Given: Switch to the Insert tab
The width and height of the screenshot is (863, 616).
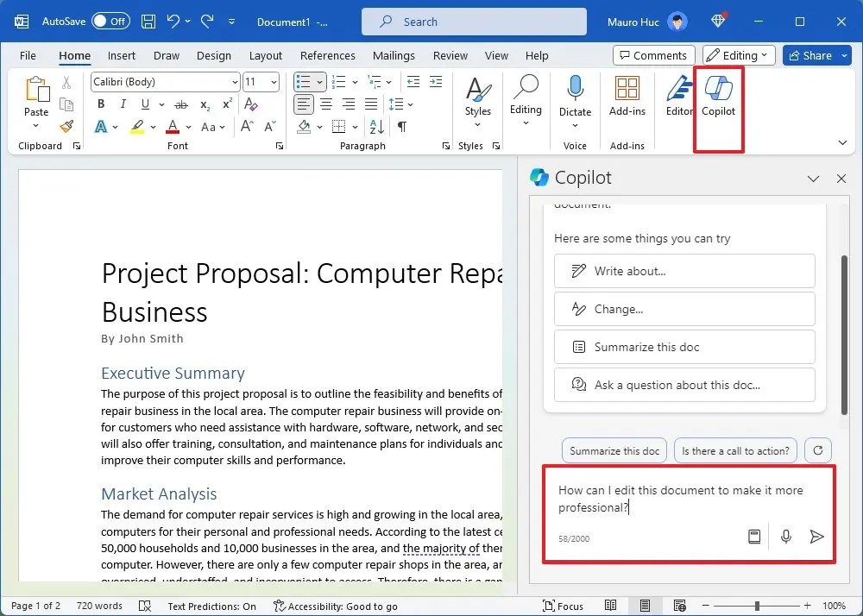Looking at the screenshot, I should click(x=121, y=54).
